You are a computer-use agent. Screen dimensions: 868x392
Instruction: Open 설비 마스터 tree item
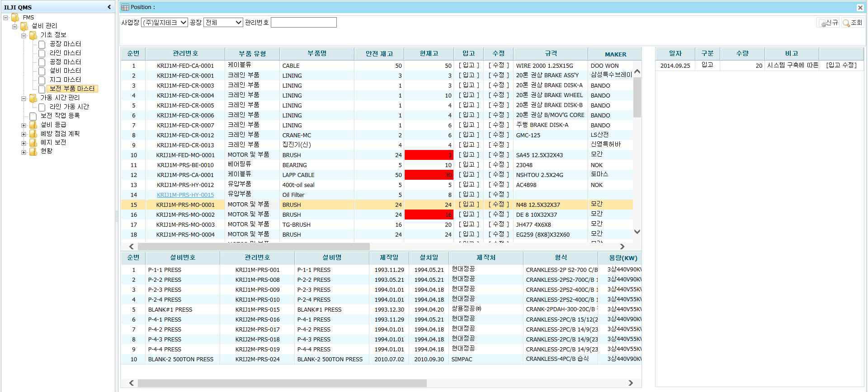coord(65,70)
